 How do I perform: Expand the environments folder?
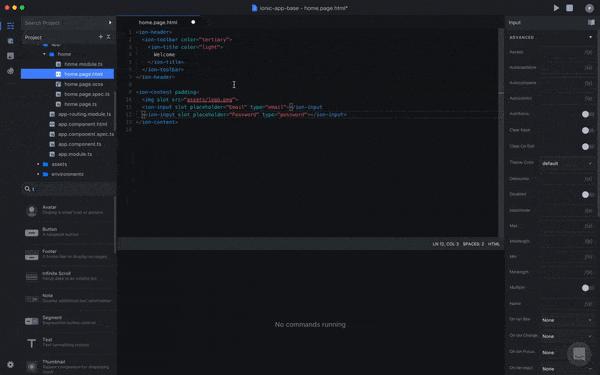coord(38,174)
